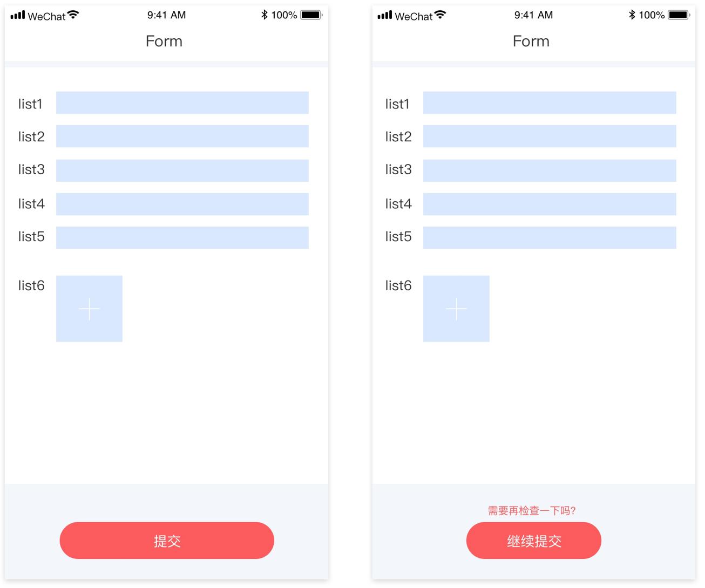This screenshot has height=588, width=705.
Task: Focus the list1 input field in the left form
Action: tap(182, 102)
